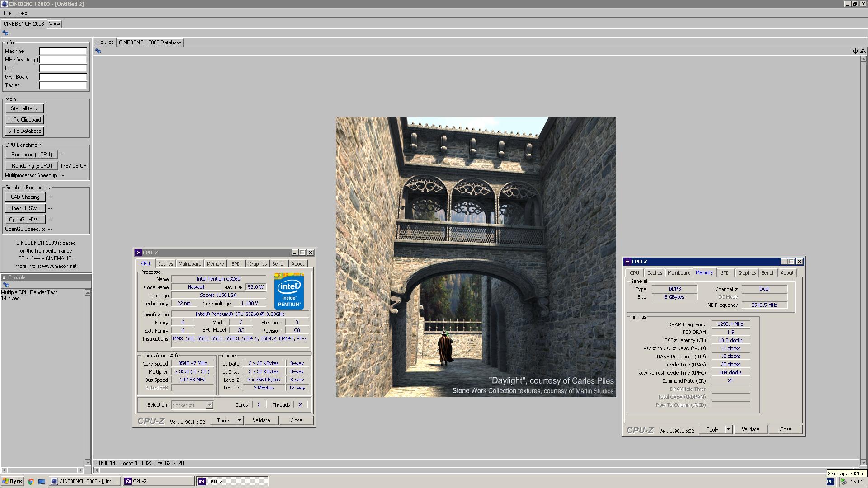This screenshot has width=868, height=488.
Task: Click into the Tester input field
Action: click(63, 85)
